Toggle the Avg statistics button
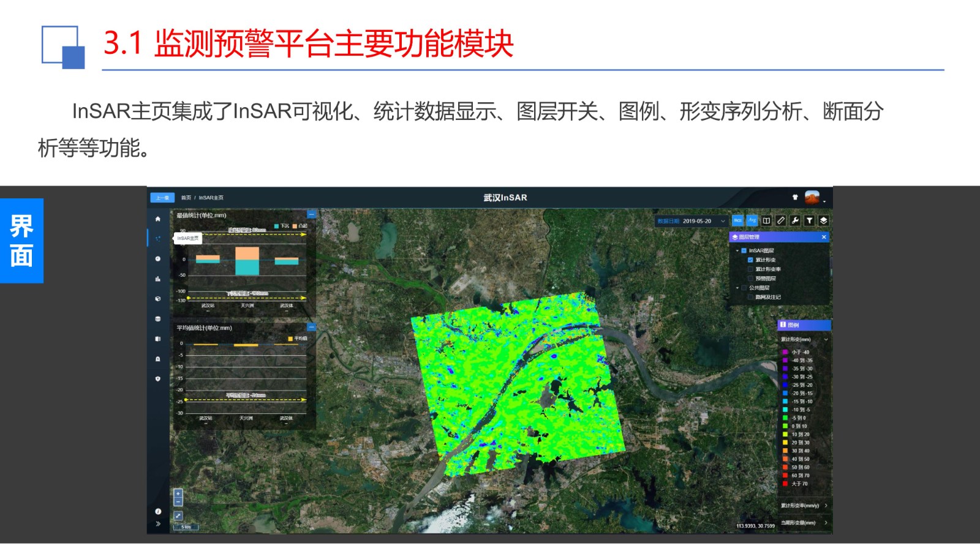 752,220
